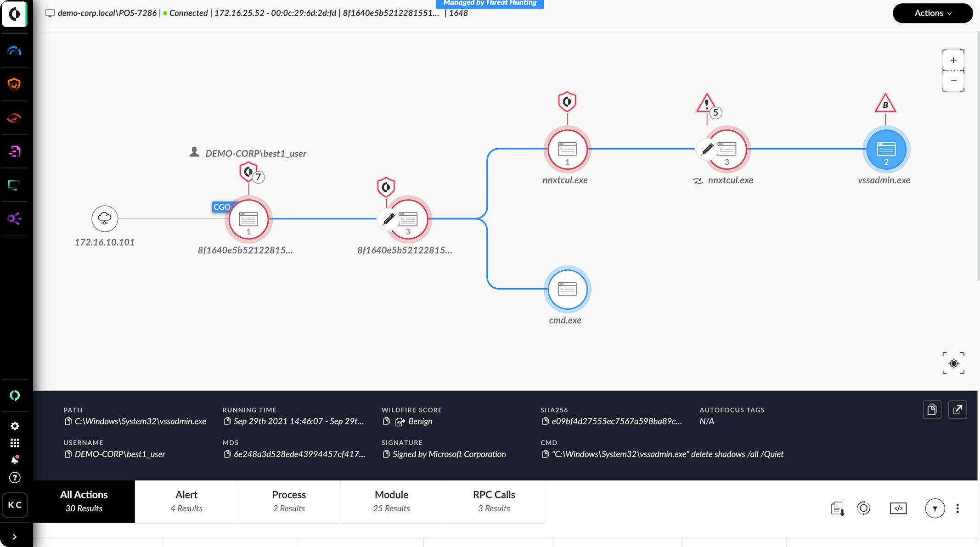This screenshot has height=547, width=980.
Task: Open the apps grid icon in sidebar
Action: click(15, 442)
